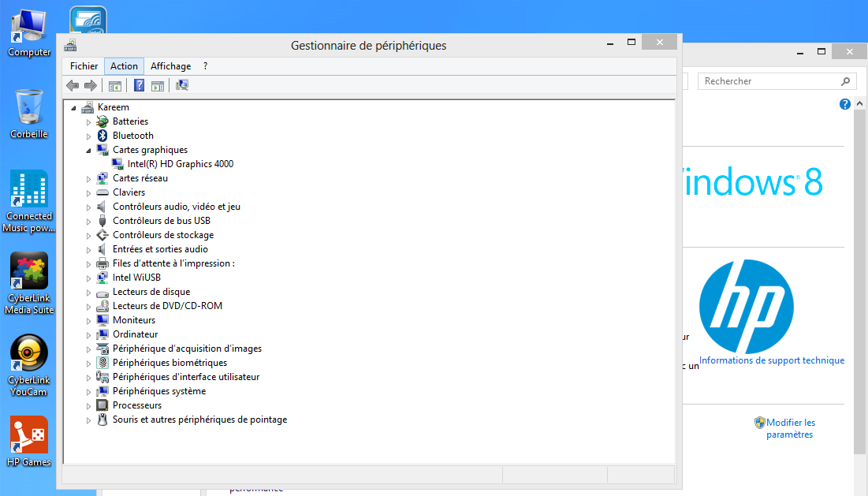Select Cartes graphiques category label
Image resolution: width=868 pixels, height=496 pixels.
coord(150,150)
